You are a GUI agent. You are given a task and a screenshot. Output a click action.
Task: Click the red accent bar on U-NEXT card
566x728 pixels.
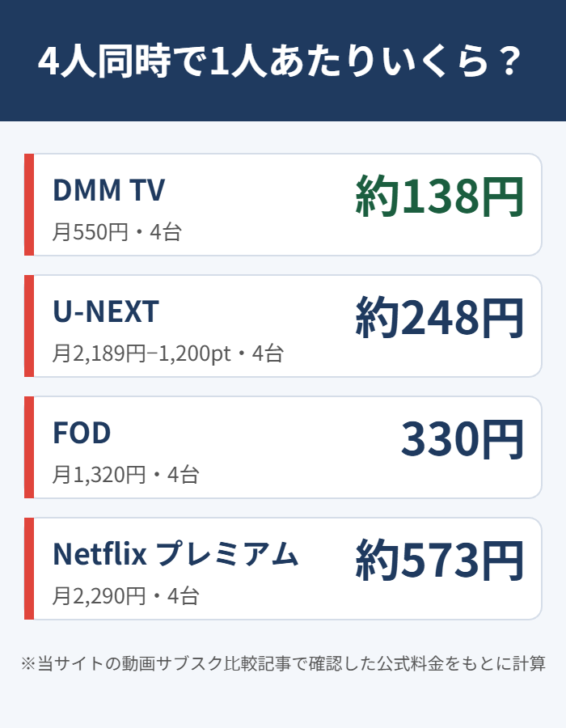[29, 326]
